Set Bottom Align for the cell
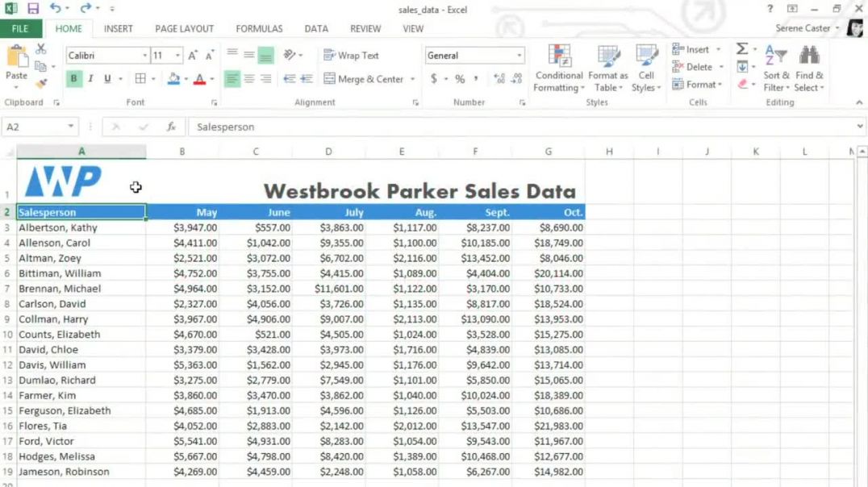This screenshot has width=868, height=487. click(265, 55)
